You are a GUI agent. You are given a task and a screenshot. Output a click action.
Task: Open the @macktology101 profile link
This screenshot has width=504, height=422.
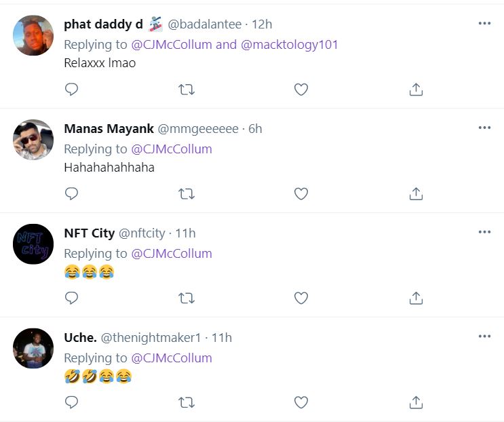[x=289, y=45]
